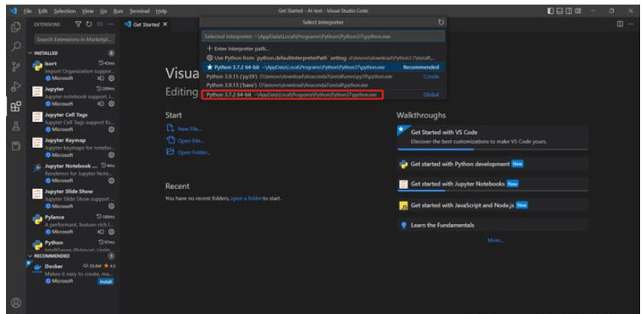
Task: Open the Terminal menu
Action: [139, 11]
